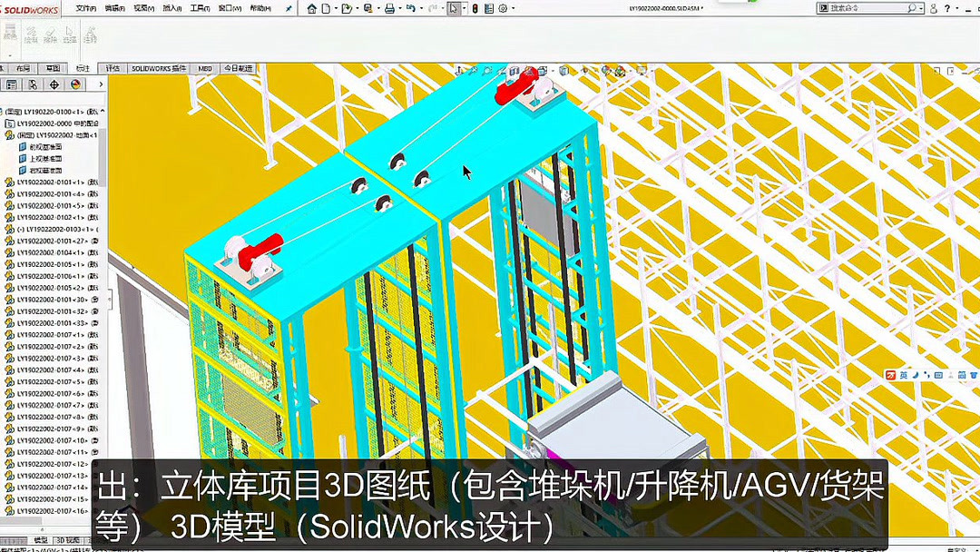Open the Undo dropdown arrow
This screenshot has width=980, height=552.
[421, 7]
